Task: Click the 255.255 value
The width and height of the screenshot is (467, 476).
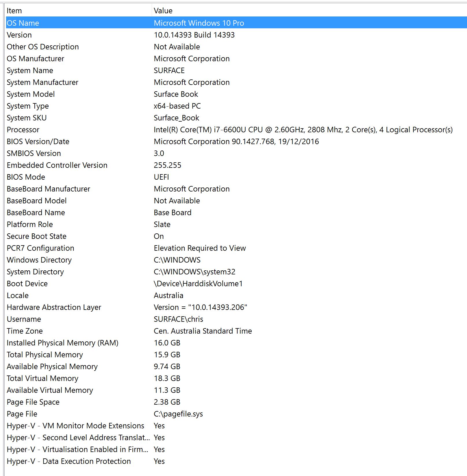Action: 167,165
